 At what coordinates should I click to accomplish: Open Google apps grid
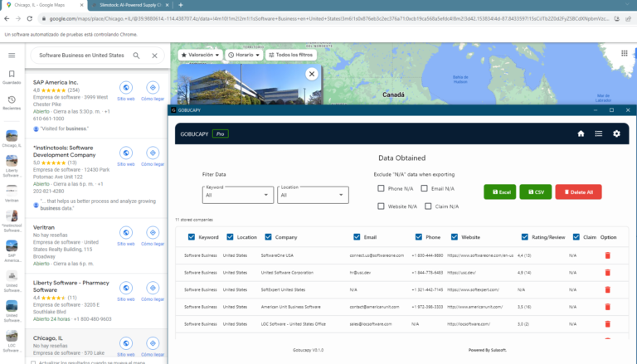[625, 53]
